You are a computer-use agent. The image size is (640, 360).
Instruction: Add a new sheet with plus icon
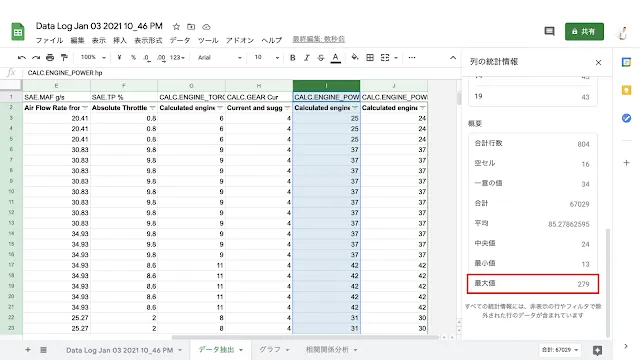point(28,350)
